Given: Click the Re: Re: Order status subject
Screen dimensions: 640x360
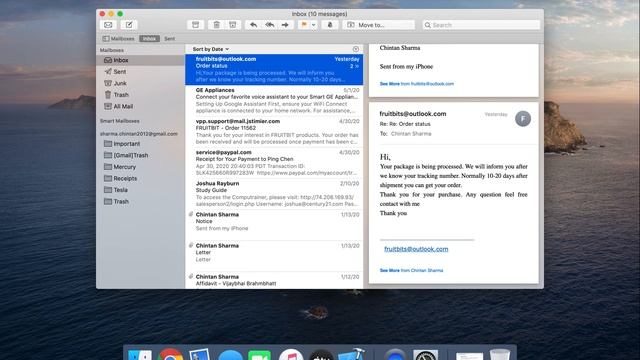Looking at the screenshot, I should tap(405, 124).
